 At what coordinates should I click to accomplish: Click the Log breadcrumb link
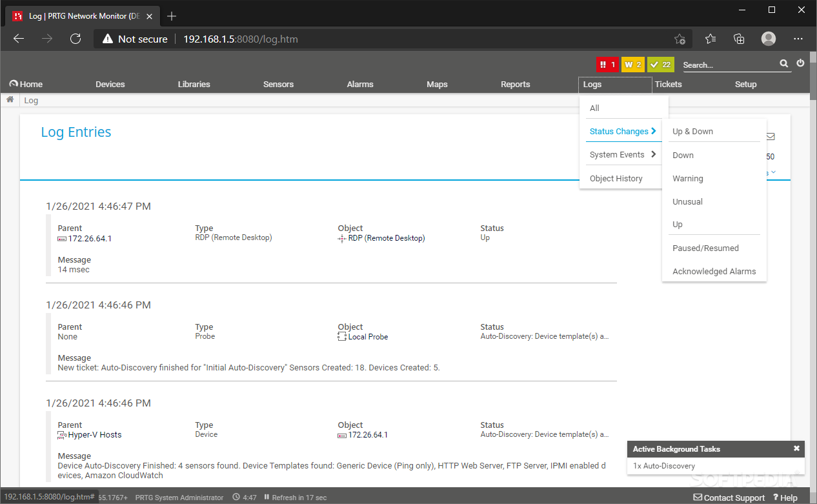pos(31,101)
